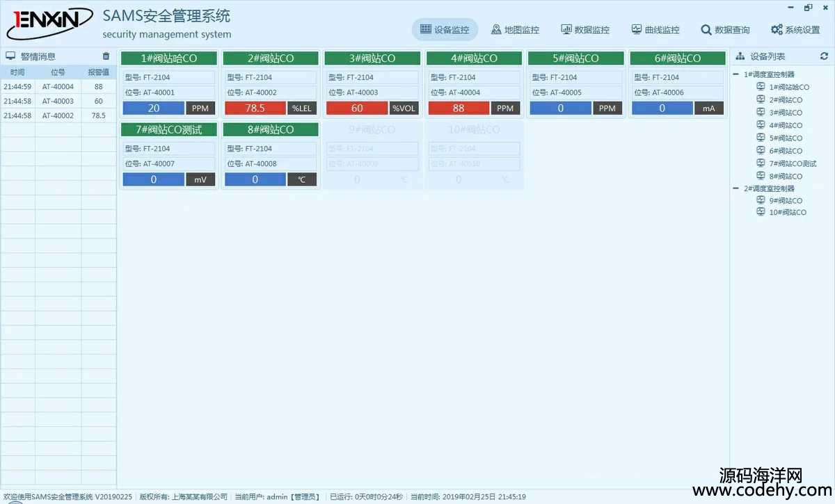The image size is (835, 504).
Task: Click the device icon beside 10#阀站CO in tree
Action: pyautogui.click(x=761, y=212)
